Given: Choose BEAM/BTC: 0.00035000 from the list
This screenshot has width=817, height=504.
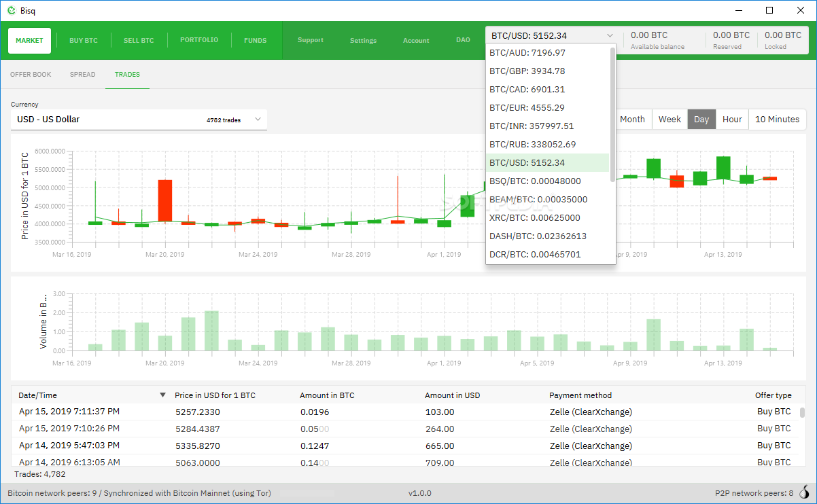Looking at the screenshot, I should [548, 199].
